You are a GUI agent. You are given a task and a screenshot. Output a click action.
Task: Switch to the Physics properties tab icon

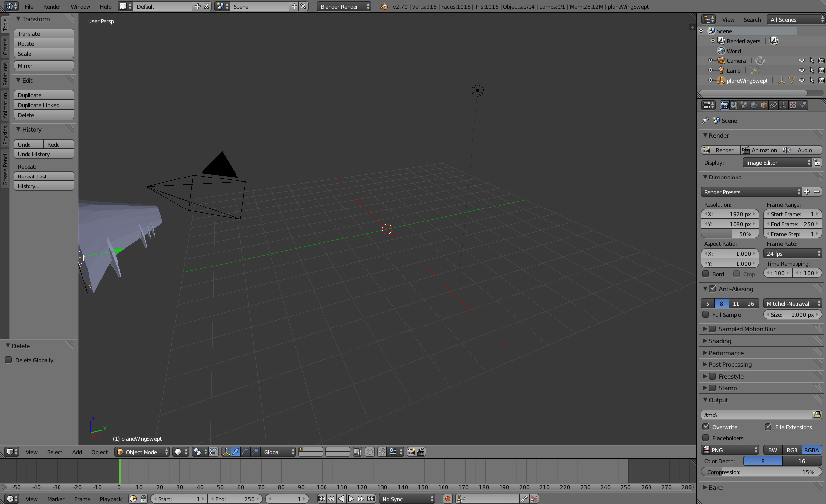tap(803, 105)
